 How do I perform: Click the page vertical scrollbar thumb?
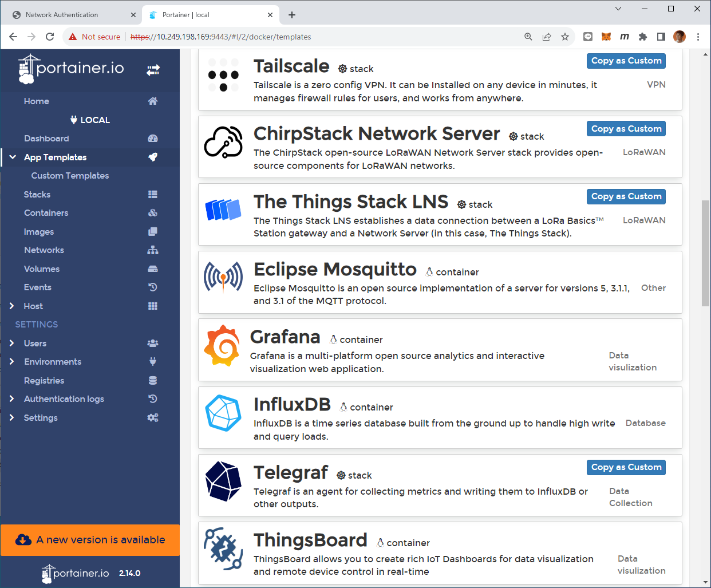705,254
